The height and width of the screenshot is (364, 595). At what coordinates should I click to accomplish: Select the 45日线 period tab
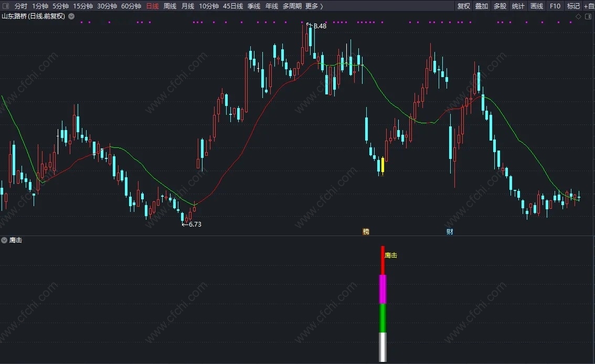(233, 6)
